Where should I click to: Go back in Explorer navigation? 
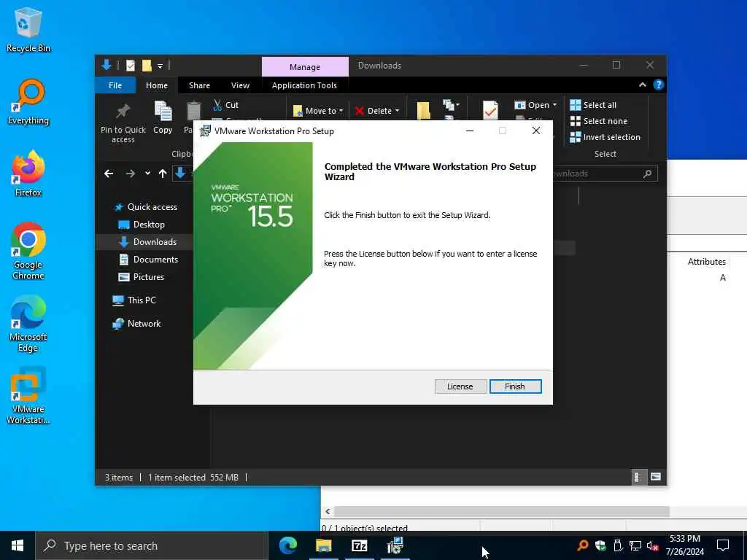point(109,174)
